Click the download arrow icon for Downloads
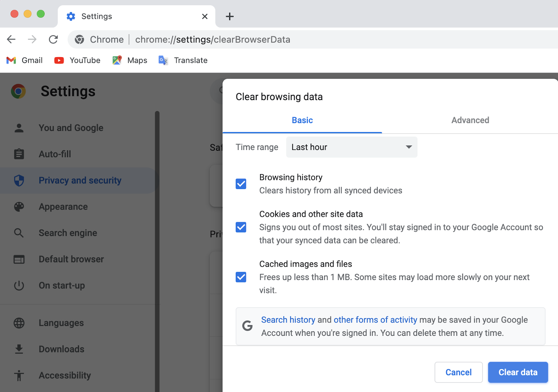The height and width of the screenshot is (392, 558). [19, 349]
